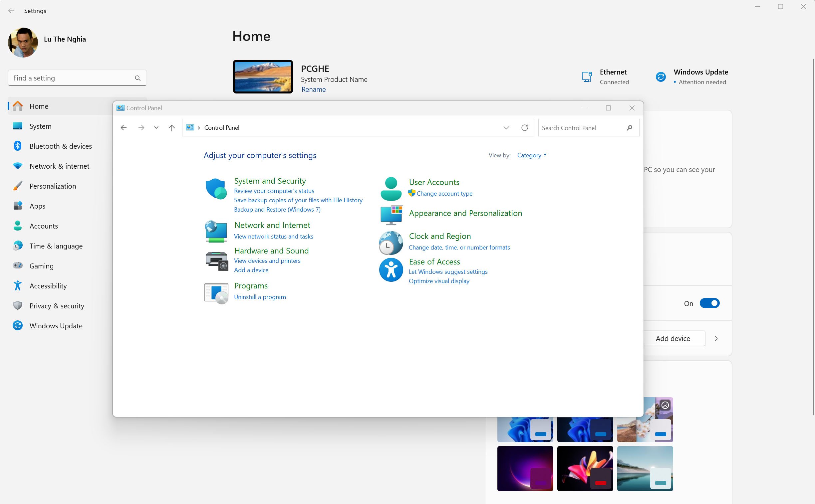
Task: Refresh the Control Panel address bar
Action: point(524,128)
